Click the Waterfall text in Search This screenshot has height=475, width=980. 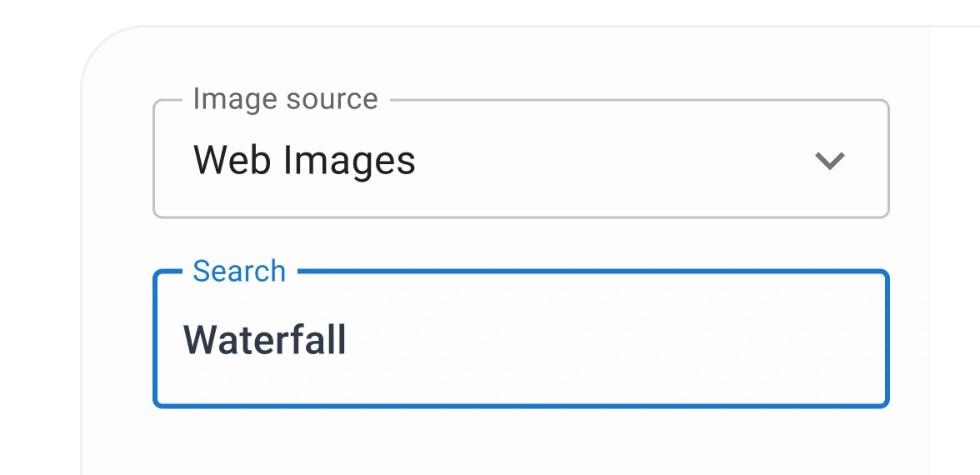(265, 340)
